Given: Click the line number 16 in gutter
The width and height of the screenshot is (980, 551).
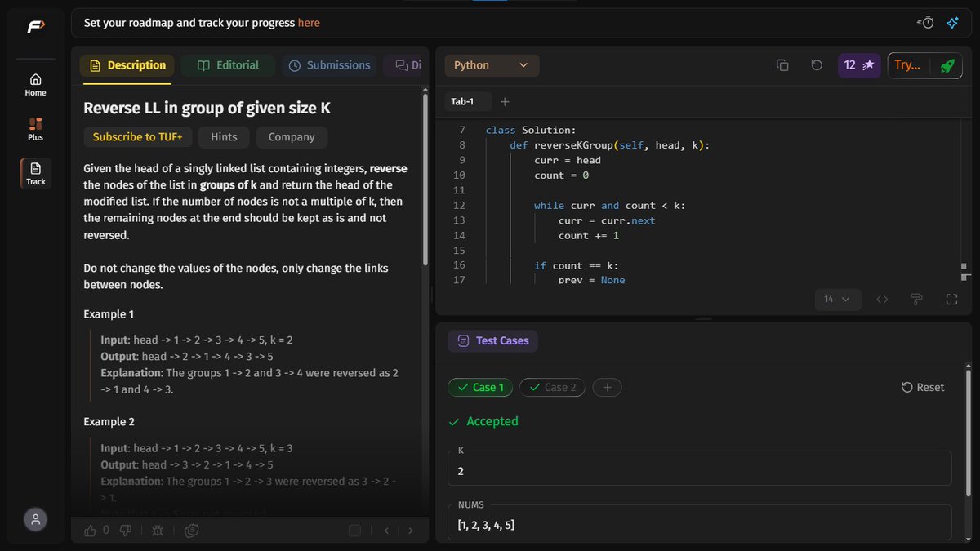Looking at the screenshot, I should (x=459, y=265).
